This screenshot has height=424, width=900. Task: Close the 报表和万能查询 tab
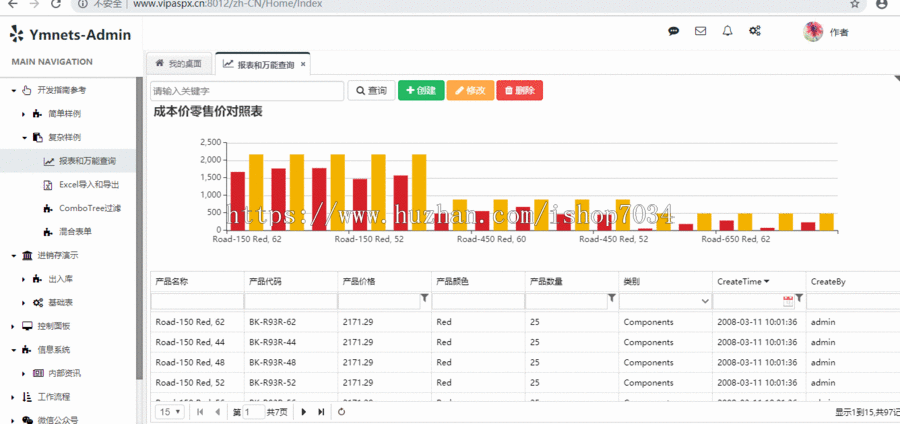pos(303,65)
